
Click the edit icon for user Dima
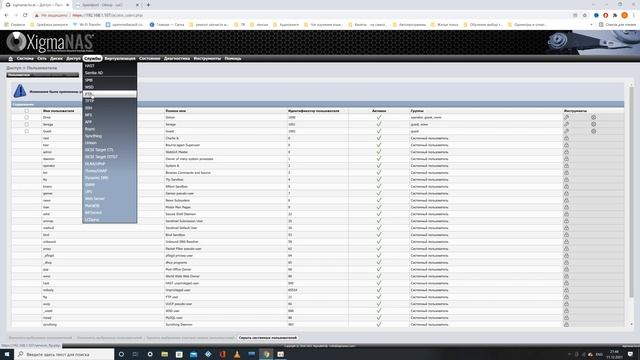point(567,117)
